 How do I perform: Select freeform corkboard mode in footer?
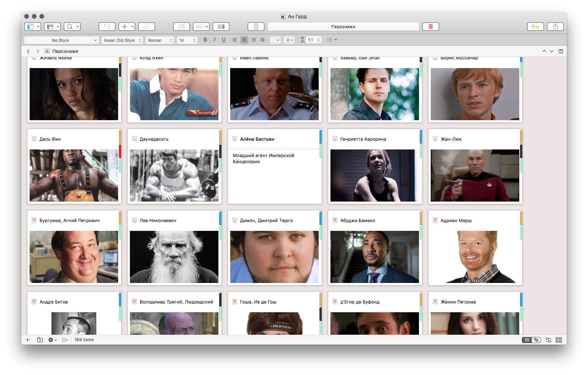pyautogui.click(x=536, y=340)
